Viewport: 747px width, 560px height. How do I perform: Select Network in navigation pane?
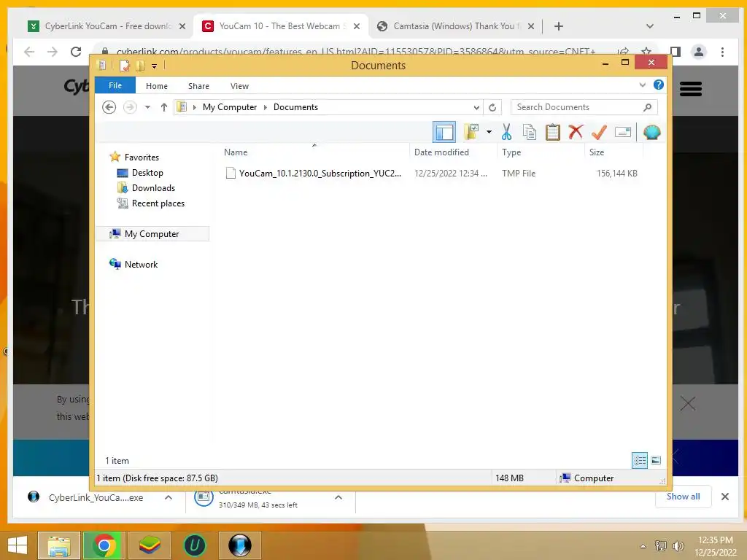[141, 264]
